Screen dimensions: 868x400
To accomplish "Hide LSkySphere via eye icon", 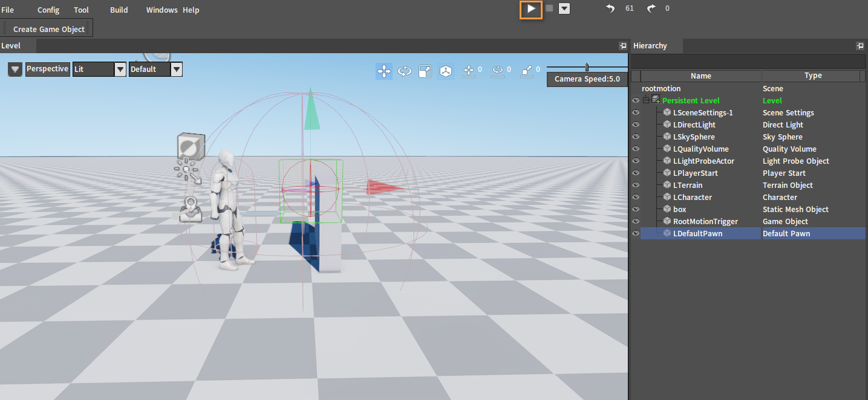I will [x=636, y=137].
